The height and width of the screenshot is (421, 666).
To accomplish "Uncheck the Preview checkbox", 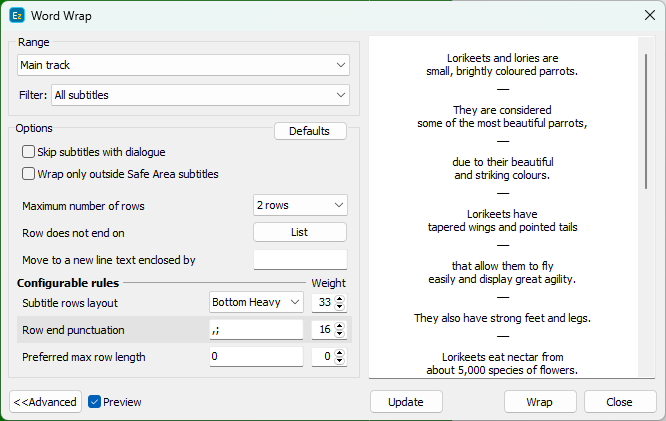I will click(x=94, y=402).
